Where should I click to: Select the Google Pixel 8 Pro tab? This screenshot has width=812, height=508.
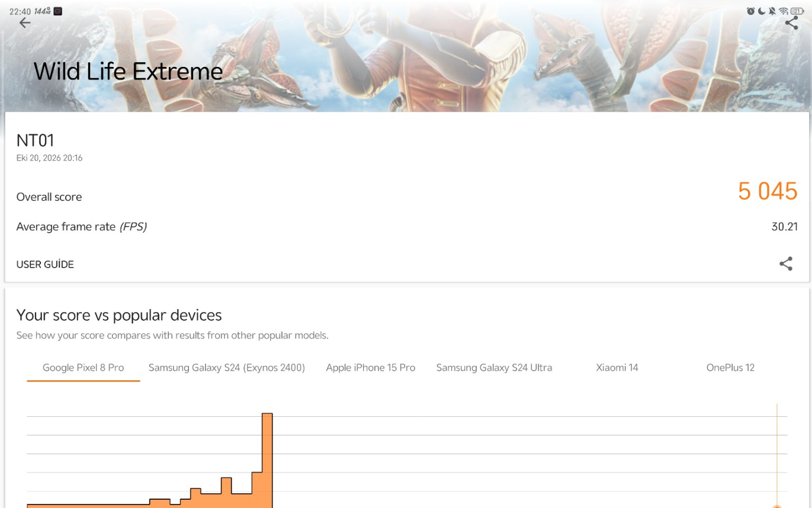coord(84,368)
